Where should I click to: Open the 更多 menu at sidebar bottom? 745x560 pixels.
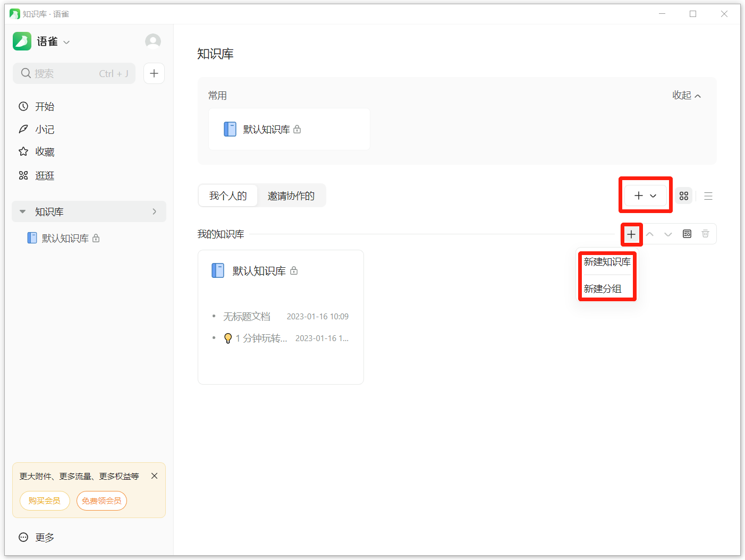(36, 537)
